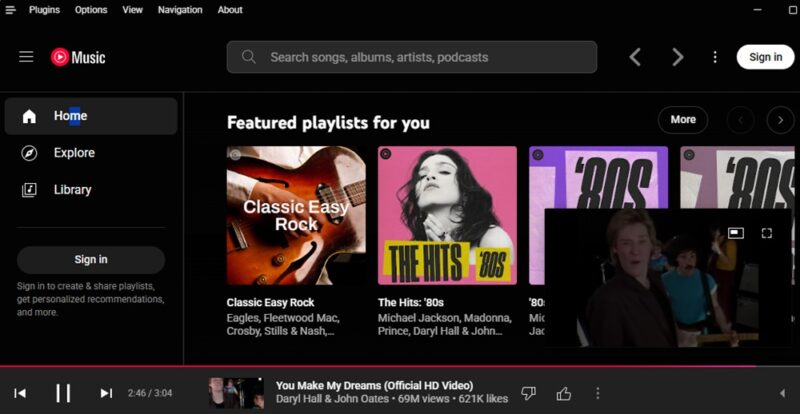
Task: Open the Classic Easy Rock playlist cover
Action: (x=296, y=215)
